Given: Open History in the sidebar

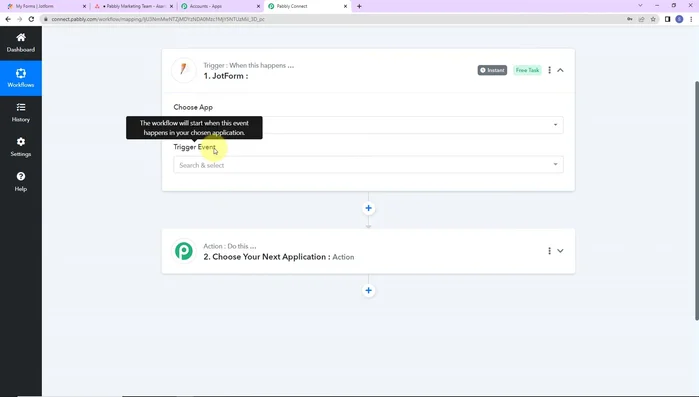Looking at the screenshot, I should [x=21, y=113].
